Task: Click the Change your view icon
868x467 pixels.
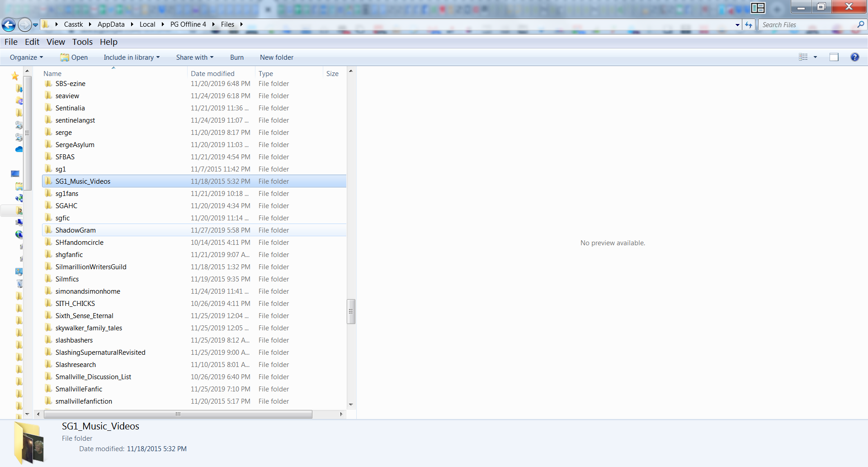Action: pyautogui.click(x=803, y=57)
